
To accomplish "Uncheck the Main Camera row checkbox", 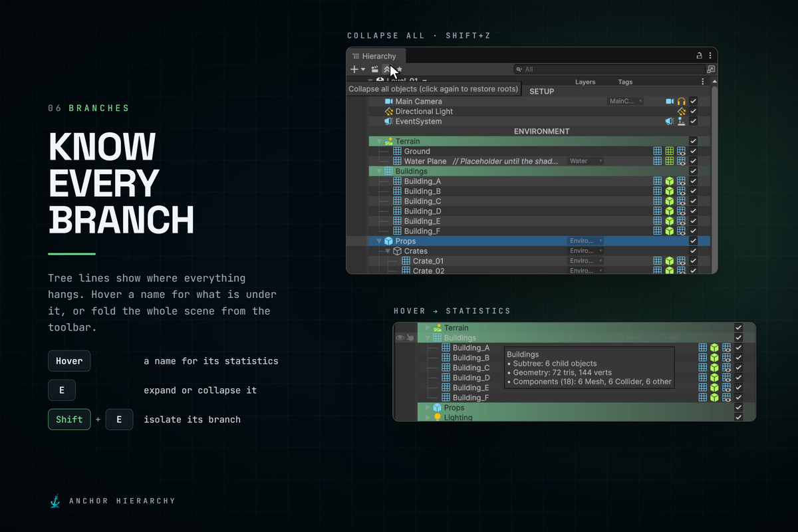I will coord(694,102).
